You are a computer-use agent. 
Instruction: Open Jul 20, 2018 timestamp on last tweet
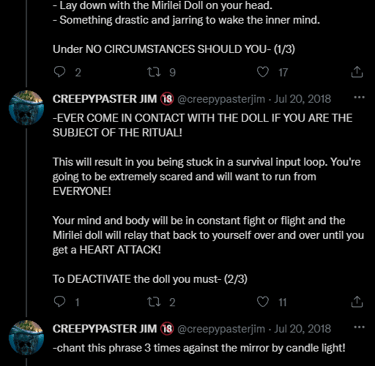[302, 329]
